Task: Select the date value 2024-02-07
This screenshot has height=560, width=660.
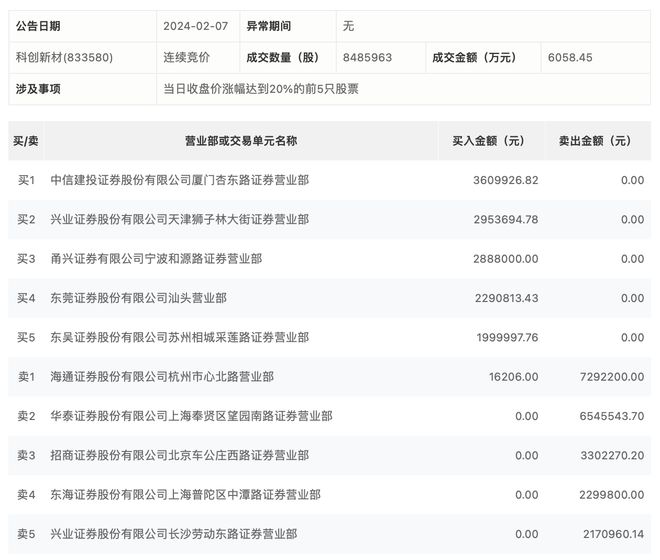Action: pos(196,26)
